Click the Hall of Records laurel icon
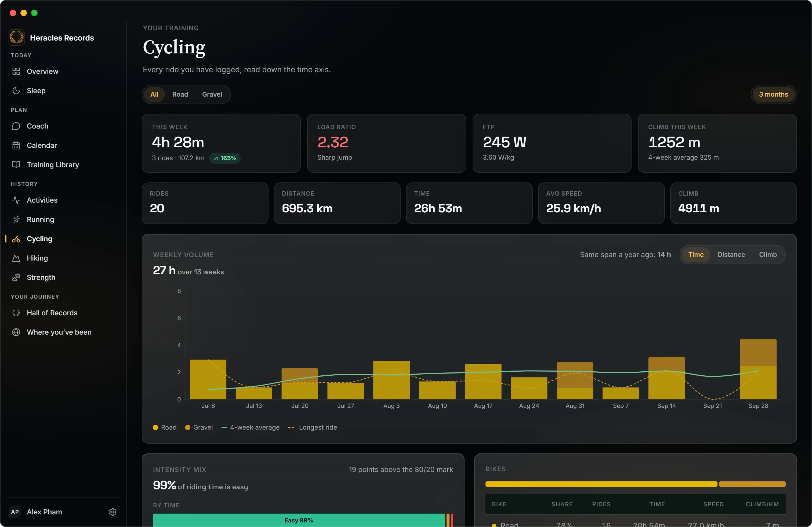Image resolution: width=812 pixels, height=527 pixels. pos(16,313)
